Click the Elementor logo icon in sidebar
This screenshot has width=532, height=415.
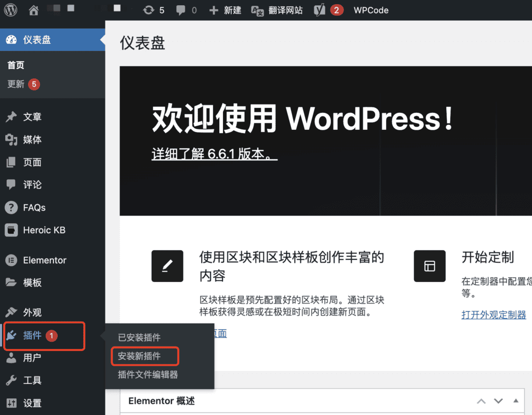tap(11, 260)
